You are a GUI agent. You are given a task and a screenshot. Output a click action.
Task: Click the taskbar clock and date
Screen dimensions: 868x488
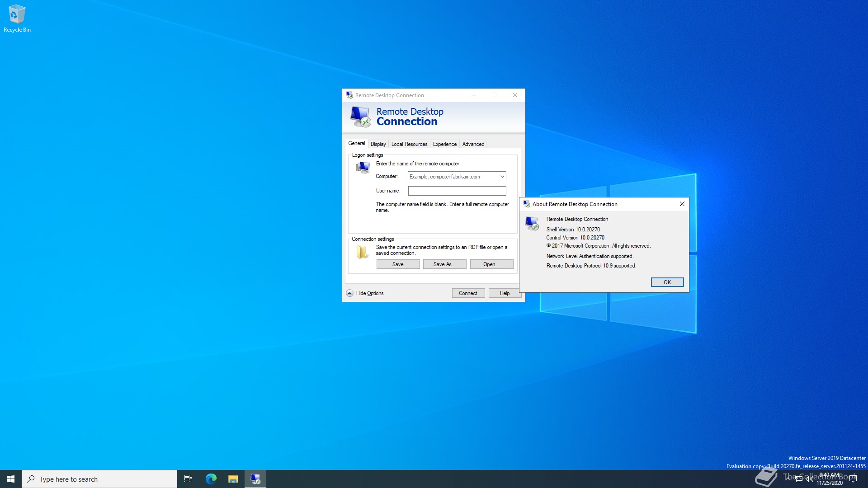829,479
